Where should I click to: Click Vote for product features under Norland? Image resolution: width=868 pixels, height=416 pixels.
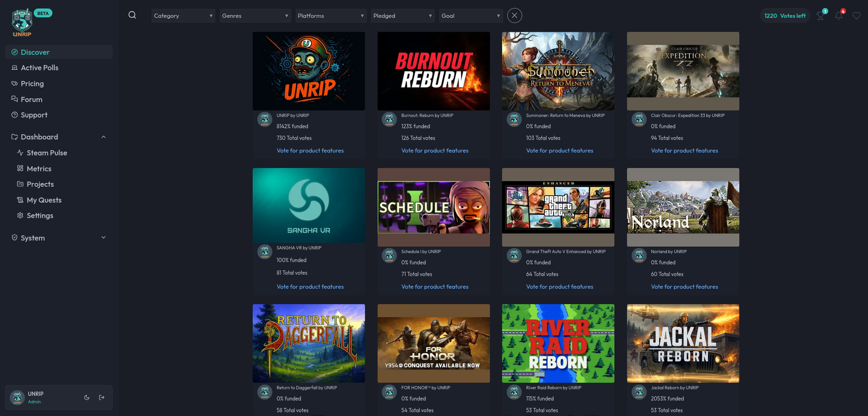click(x=684, y=287)
